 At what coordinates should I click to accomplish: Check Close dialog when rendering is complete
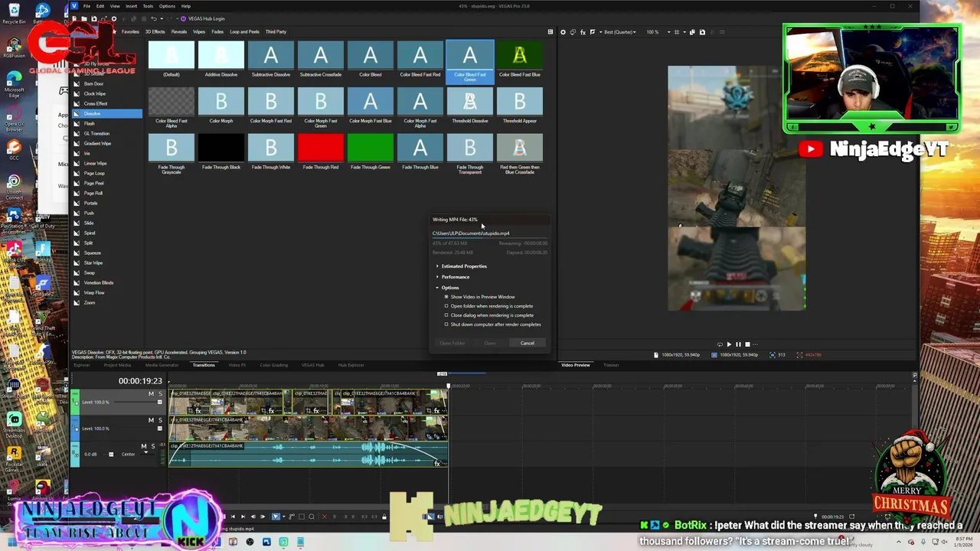pyautogui.click(x=446, y=315)
